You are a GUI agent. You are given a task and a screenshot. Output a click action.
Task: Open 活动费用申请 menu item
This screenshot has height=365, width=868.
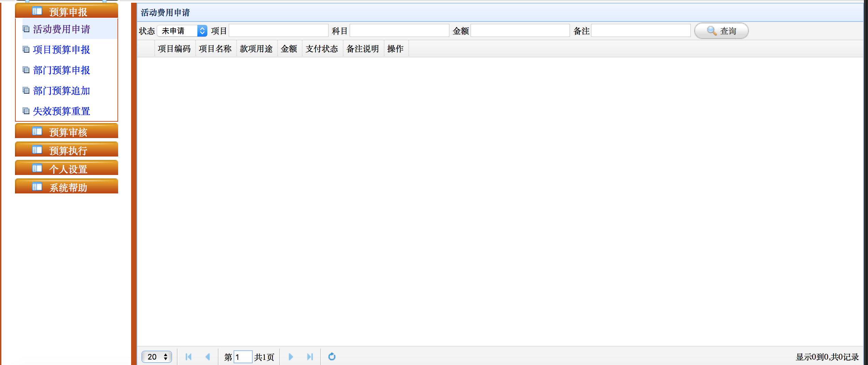click(x=61, y=29)
